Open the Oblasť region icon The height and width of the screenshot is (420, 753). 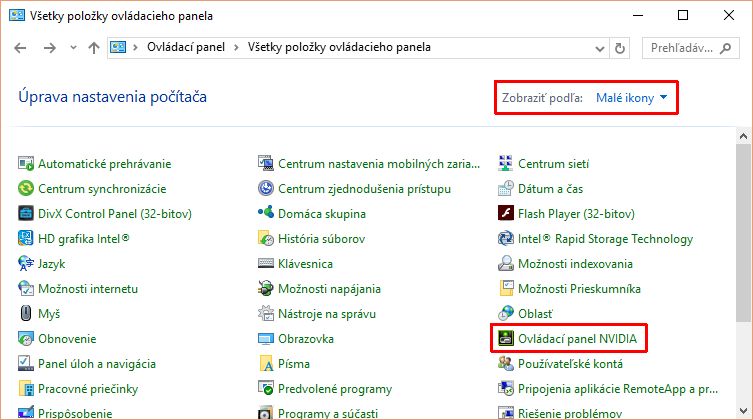(506, 313)
